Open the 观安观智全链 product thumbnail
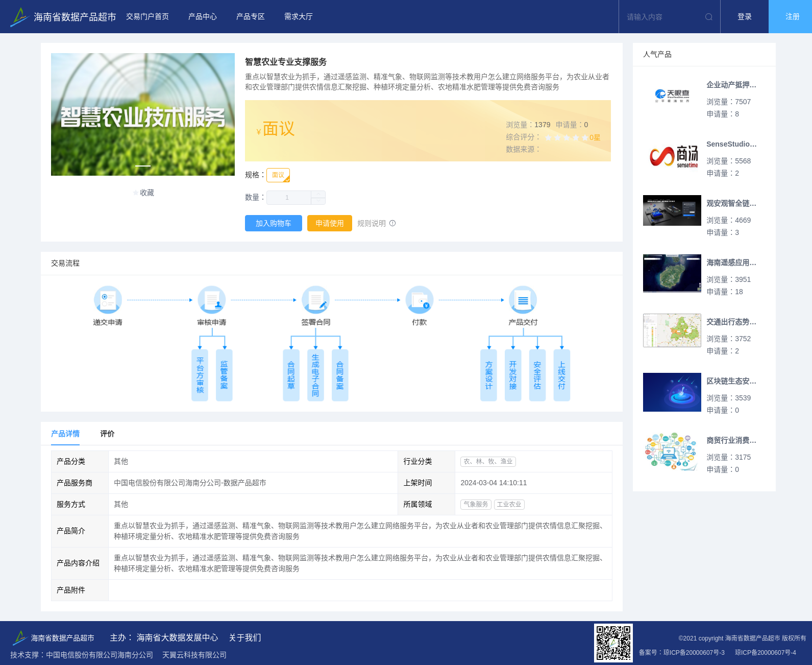 [x=672, y=210]
